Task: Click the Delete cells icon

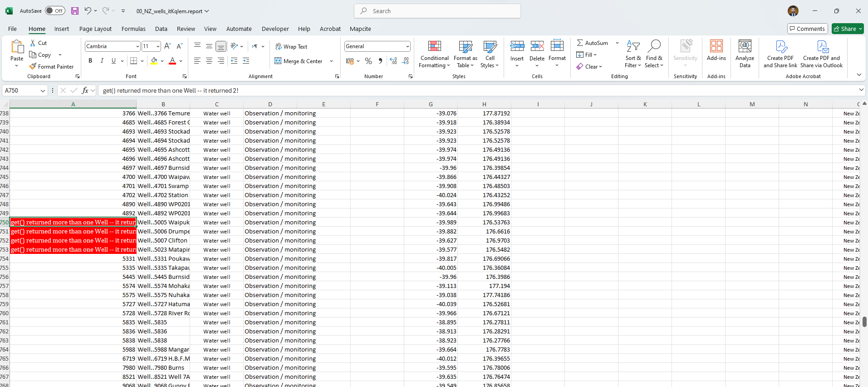Action: click(537, 46)
